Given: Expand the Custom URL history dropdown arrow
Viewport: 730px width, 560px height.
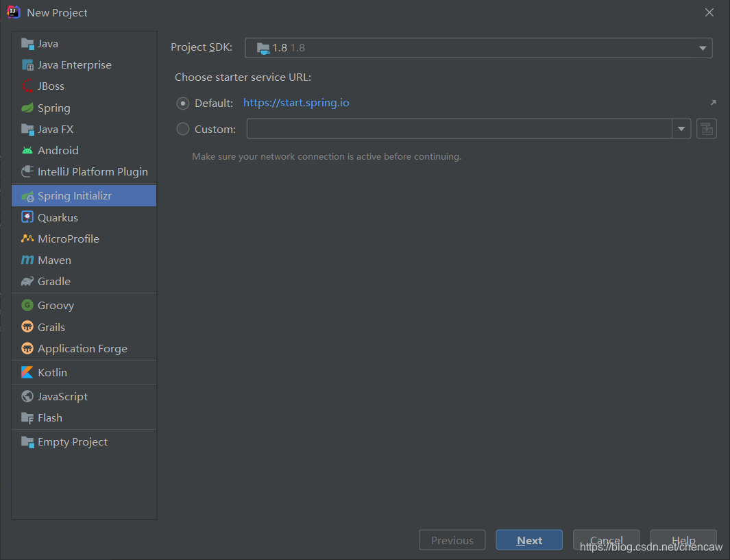Looking at the screenshot, I should click(x=681, y=129).
